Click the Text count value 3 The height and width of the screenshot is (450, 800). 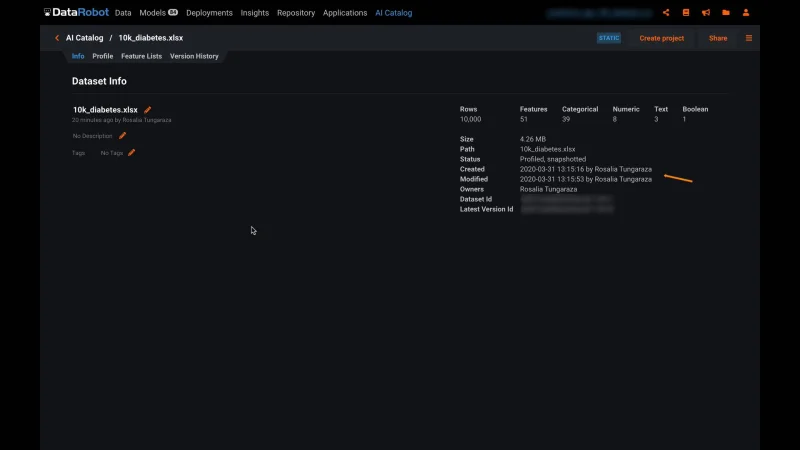tap(656, 119)
